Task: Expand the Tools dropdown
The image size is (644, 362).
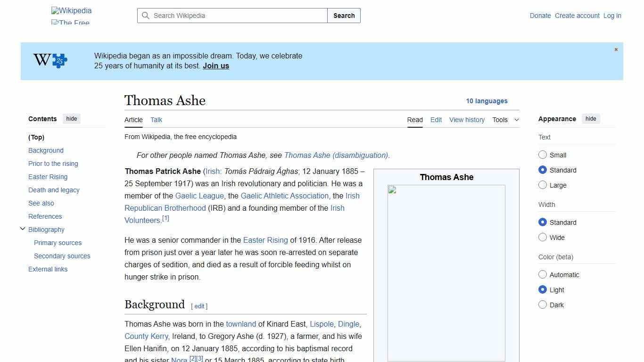Action: pyautogui.click(x=505, y=120)
